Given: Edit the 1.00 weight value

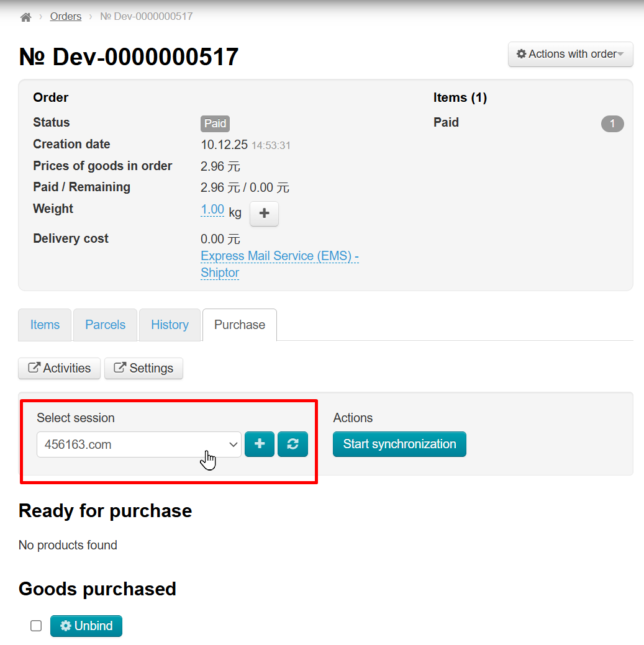Looking at the screenshot, I should [212, 210].
